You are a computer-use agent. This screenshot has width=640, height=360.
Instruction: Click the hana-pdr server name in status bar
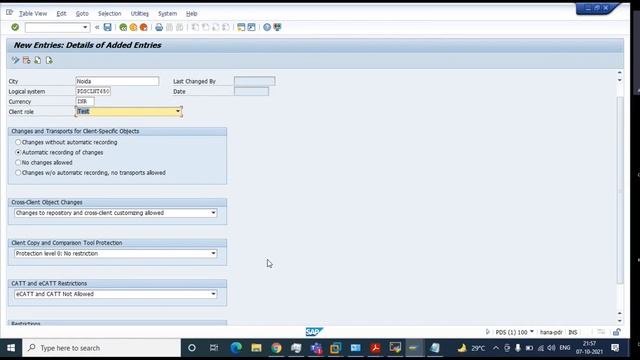click(x=551, y=332)
